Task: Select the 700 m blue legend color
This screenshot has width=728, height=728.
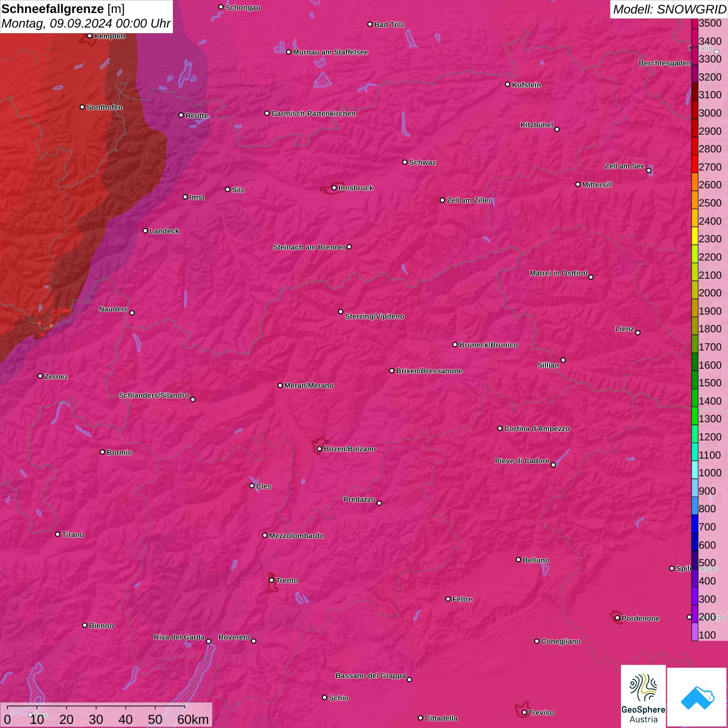Action: click(695, 524)
